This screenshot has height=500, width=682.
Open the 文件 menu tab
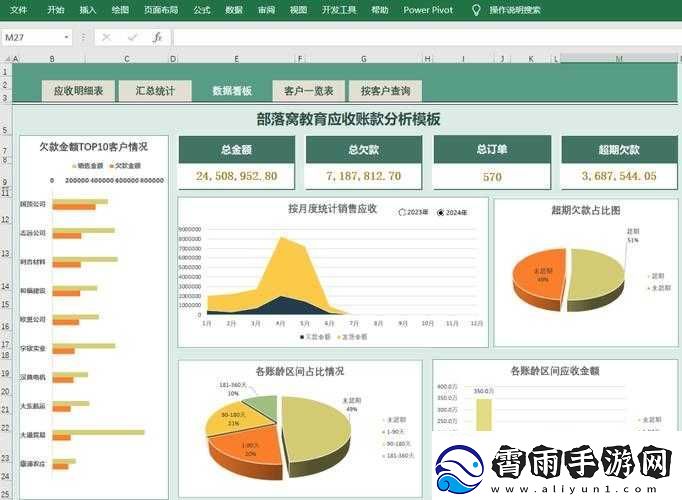pos(18,10)
